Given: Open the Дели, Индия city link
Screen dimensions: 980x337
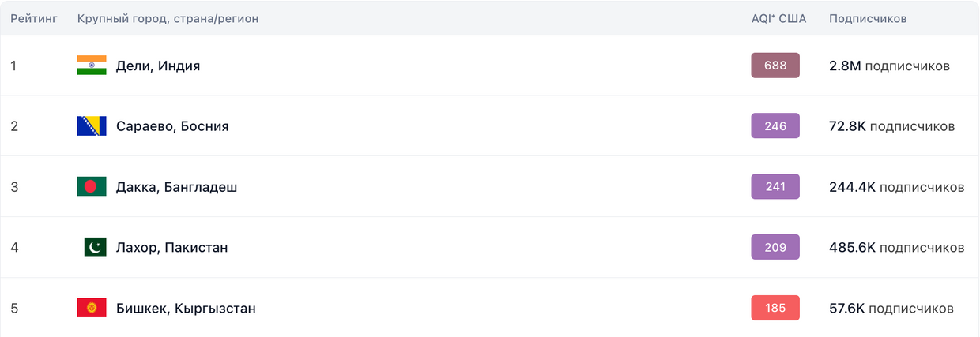Looking at the screenshot, I should click(x=158, y=66).
